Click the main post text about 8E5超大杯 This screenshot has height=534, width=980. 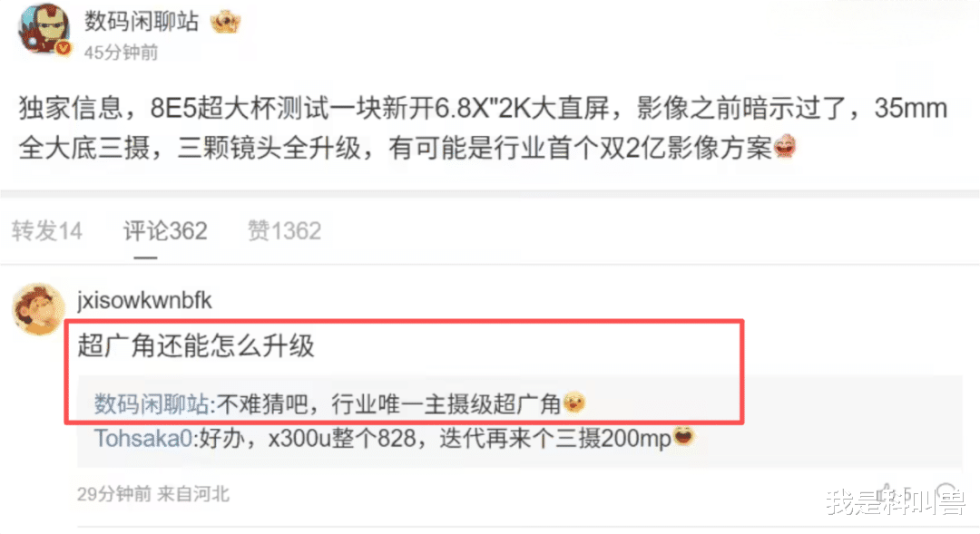(483, 128)
